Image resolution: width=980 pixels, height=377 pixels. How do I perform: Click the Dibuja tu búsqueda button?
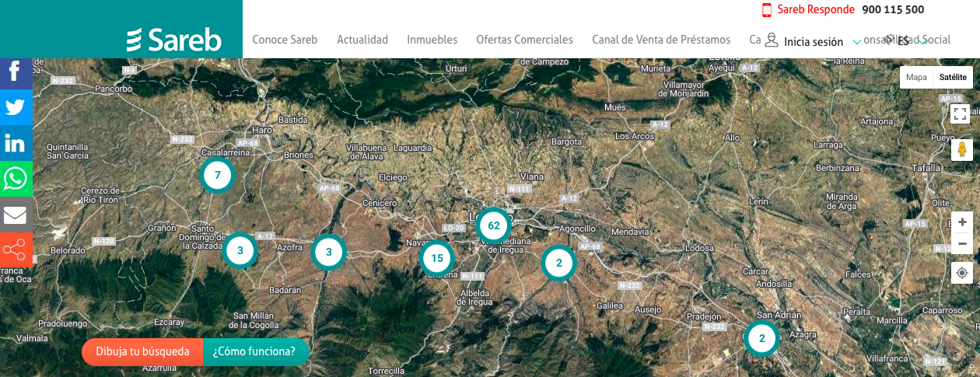(142, 351)
